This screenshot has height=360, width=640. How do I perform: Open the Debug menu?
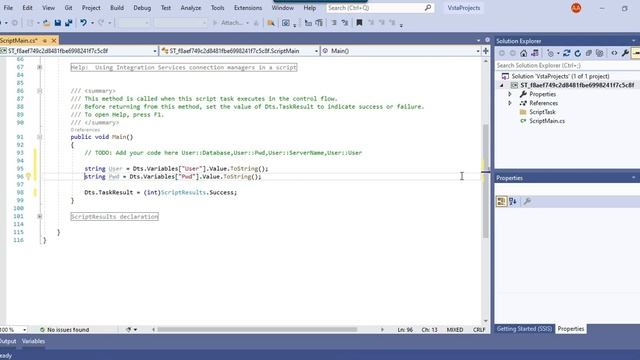coord(142,8)
